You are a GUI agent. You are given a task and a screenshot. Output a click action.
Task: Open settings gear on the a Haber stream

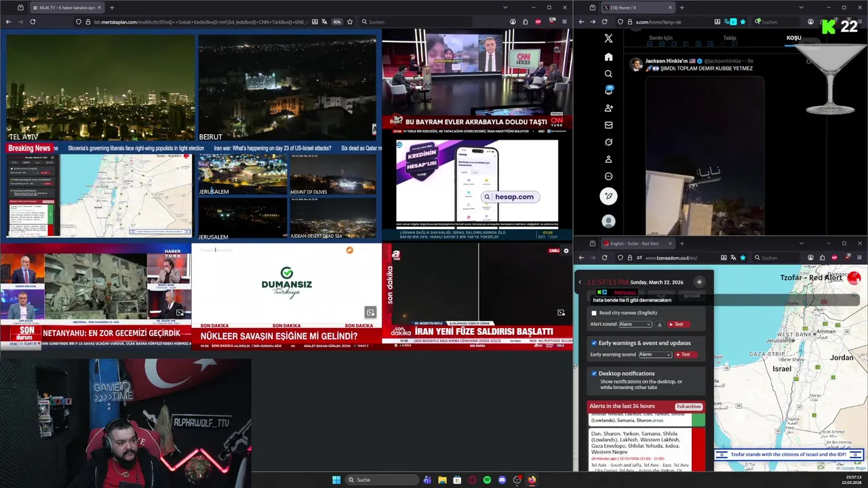pyautogui.click(x=566, y=251)
